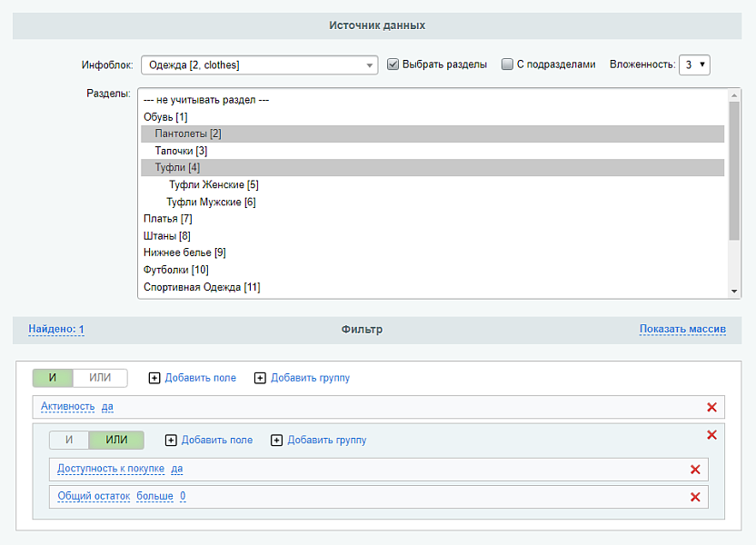Screen dimensions: 756x545
Task: Open the Вложенность level dropdown
Action: tap(695, 65)
